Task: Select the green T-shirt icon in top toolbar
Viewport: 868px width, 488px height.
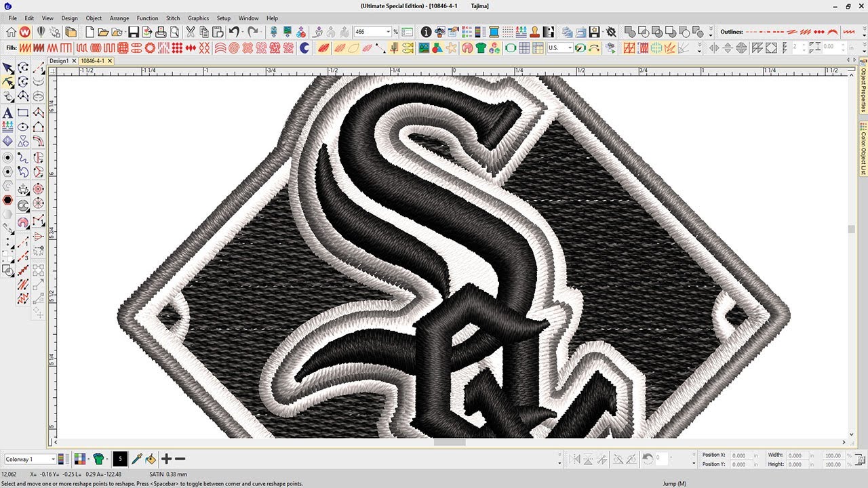Action: (481, 47)
